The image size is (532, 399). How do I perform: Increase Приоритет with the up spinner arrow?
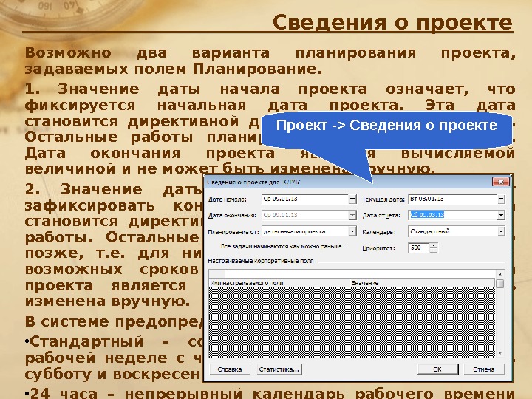point(433,245)
